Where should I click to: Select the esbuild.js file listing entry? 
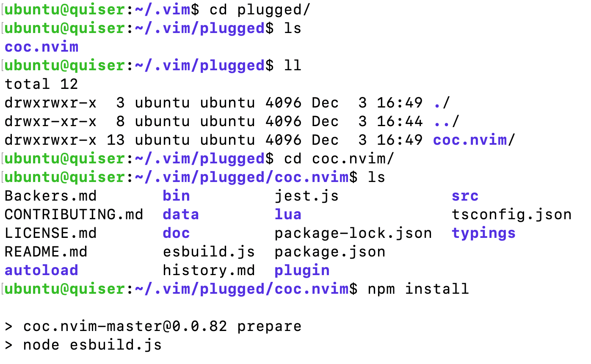click(x=209, y=252)
